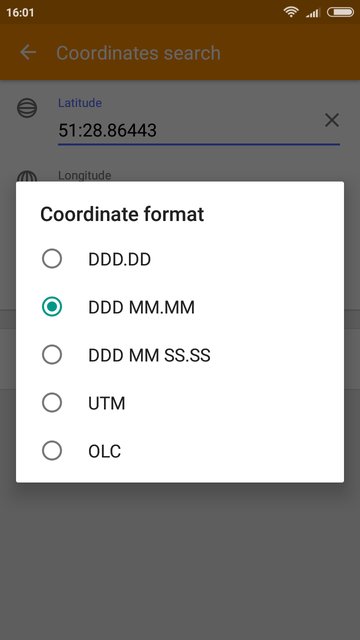The height and width of the screenshot is (640, 360).
Task: Click the latitude globe icon
Action: coord(27,108)
